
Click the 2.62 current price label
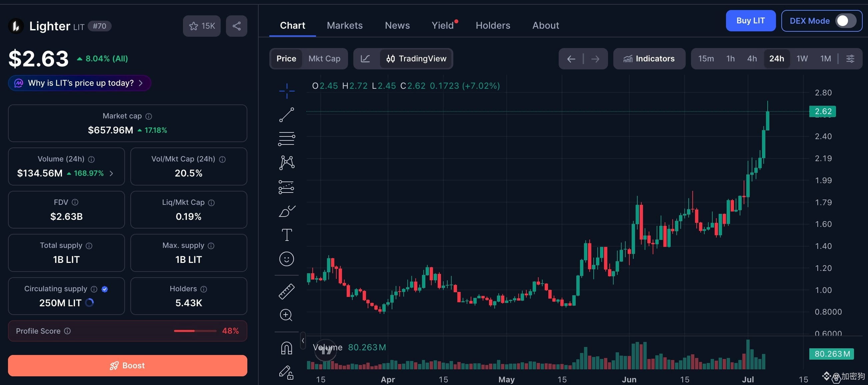(x=823, y=111)
